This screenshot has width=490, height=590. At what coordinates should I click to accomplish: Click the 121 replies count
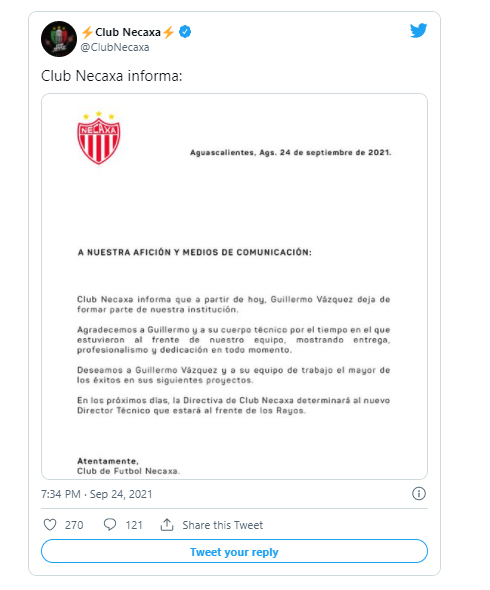coord(134,525)
